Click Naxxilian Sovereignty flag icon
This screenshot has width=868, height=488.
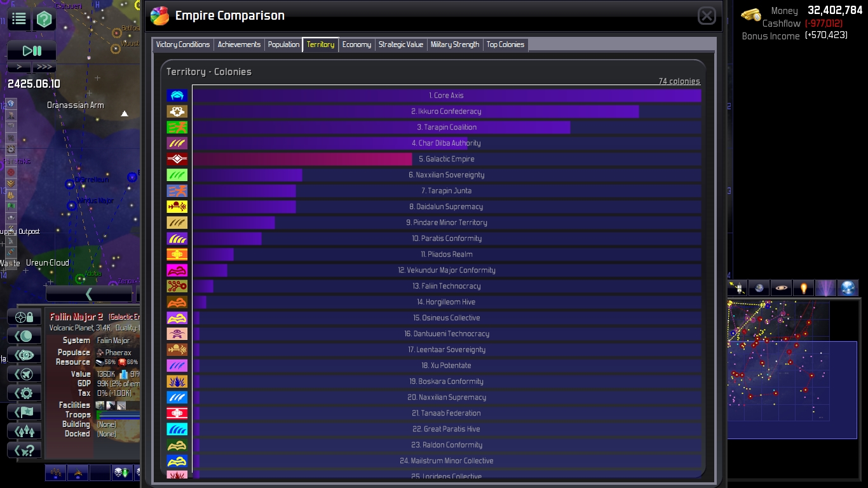tap(177, 175)
